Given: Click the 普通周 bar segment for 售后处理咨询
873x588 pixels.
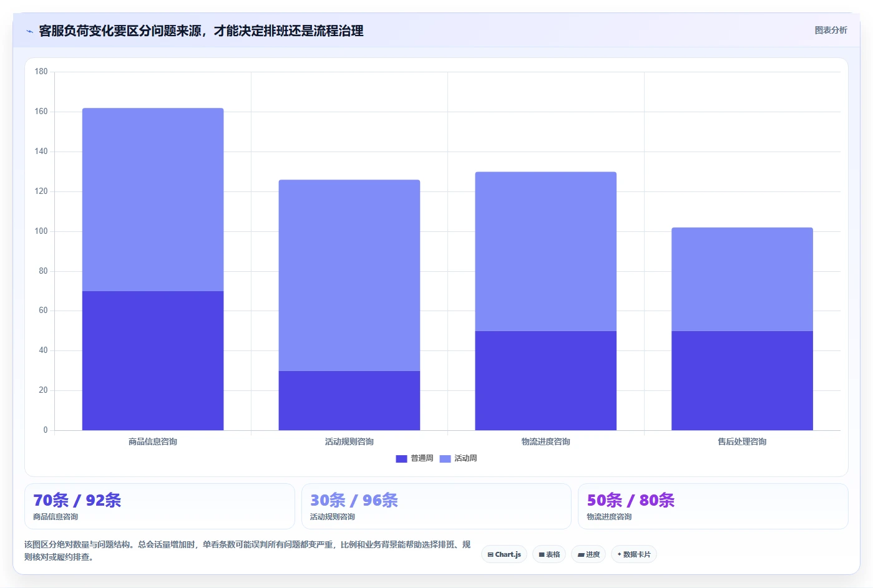Looking at the screenshot, I should point(743,380).
